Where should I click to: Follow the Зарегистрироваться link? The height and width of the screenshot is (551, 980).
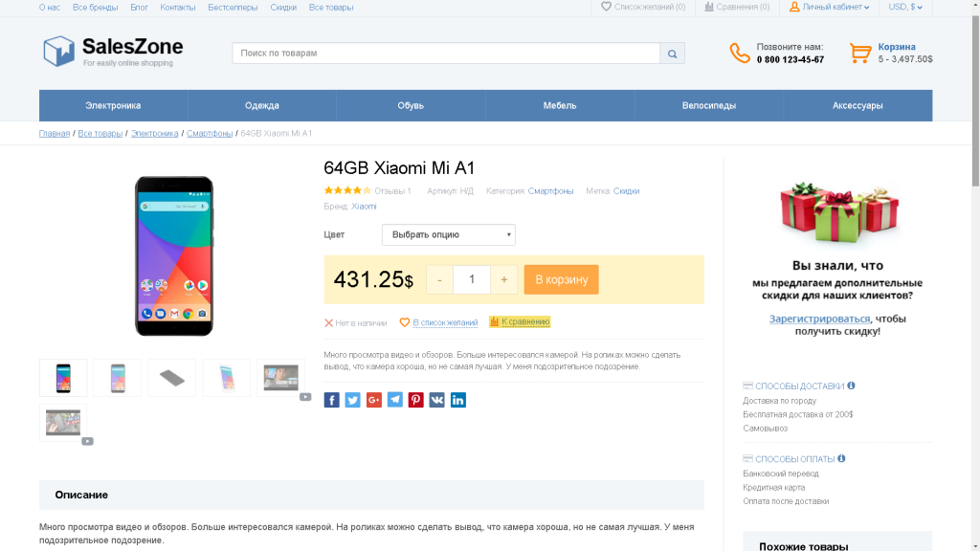click(x=819, y=319)
